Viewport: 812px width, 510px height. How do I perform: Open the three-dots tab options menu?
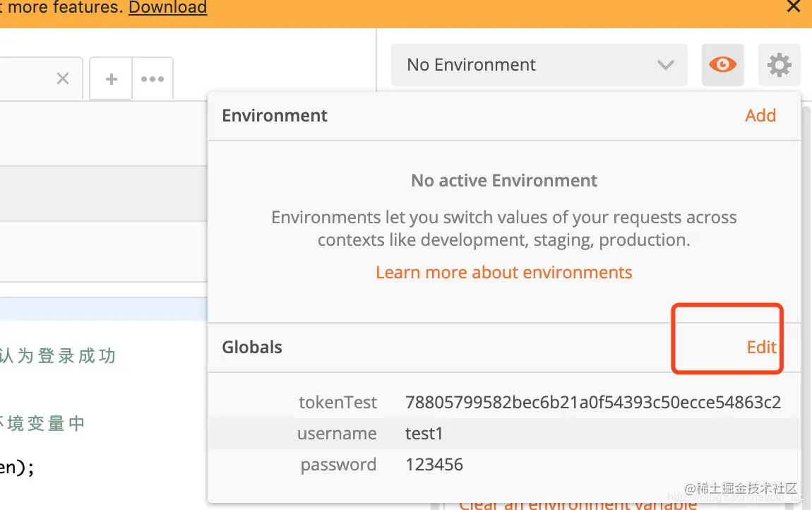point(153,79)
